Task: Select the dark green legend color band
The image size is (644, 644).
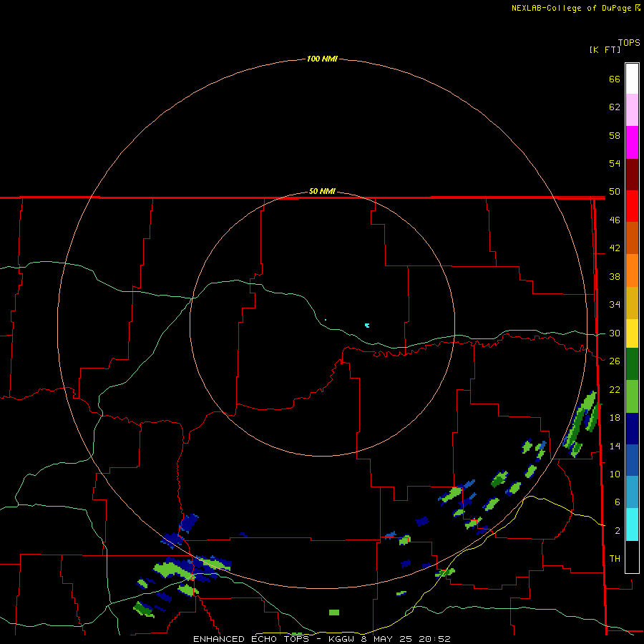Action: 632,364
